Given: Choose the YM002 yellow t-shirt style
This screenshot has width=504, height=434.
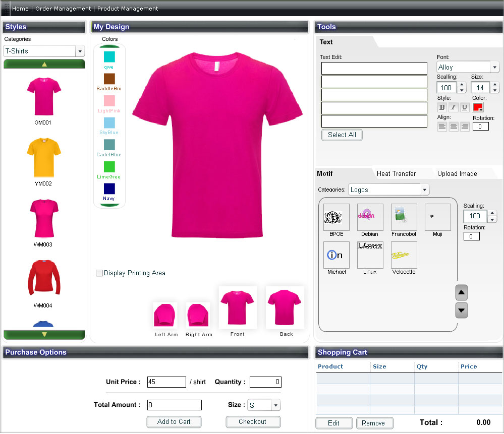Looking at the screenshot, I should (x=44, y=157).
